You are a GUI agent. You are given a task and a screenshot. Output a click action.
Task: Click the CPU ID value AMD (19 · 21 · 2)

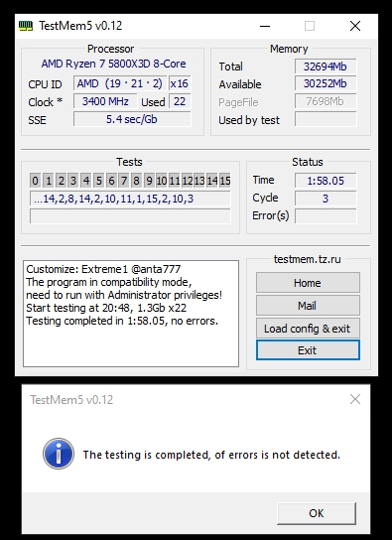(x=120, y=83)
